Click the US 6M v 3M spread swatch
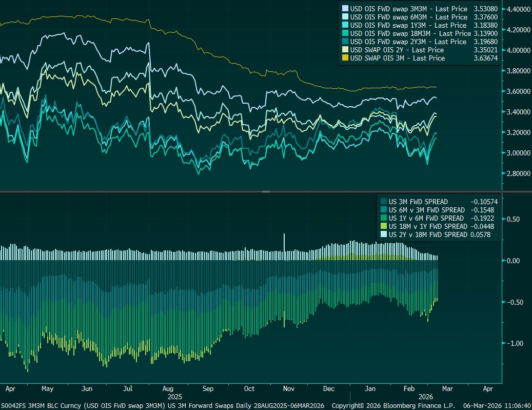 [384, 210]
